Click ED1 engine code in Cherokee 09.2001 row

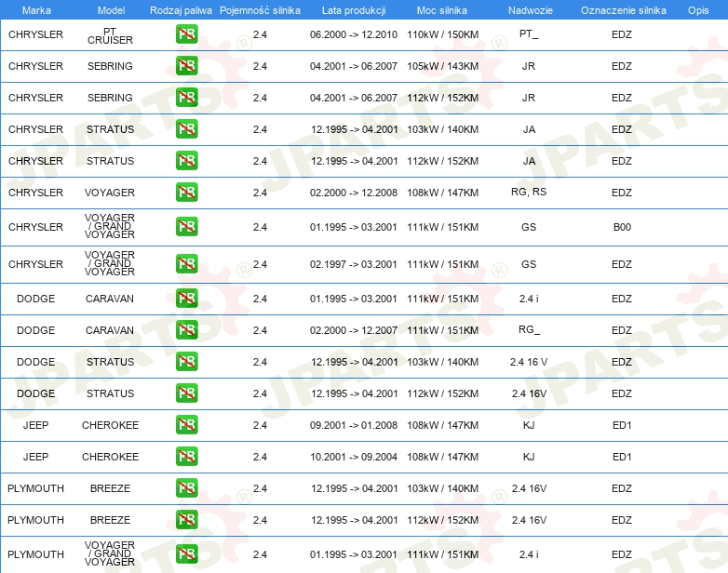pyautogui.click(x=622, y=425)
